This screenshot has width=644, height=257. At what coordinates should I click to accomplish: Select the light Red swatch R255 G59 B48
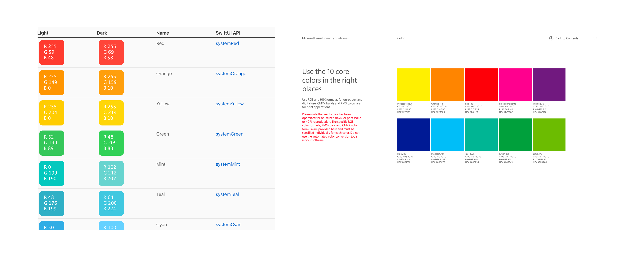point(52,53)
